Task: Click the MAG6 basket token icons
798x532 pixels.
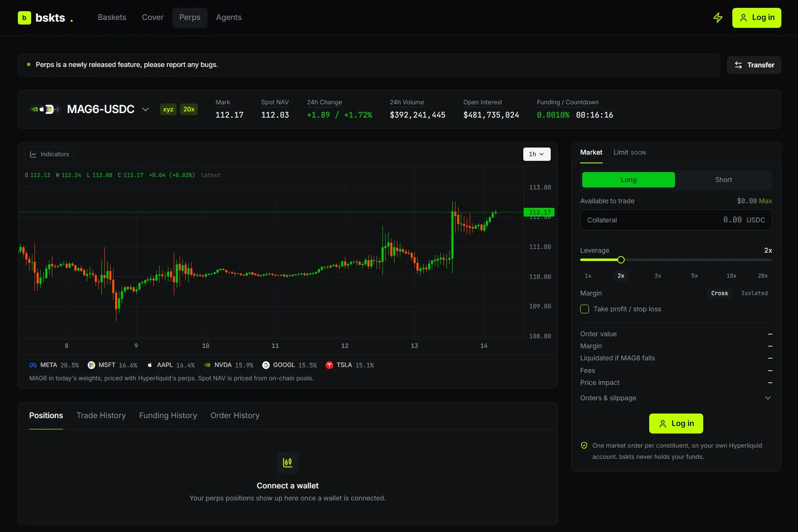Action: coord(45,109)
